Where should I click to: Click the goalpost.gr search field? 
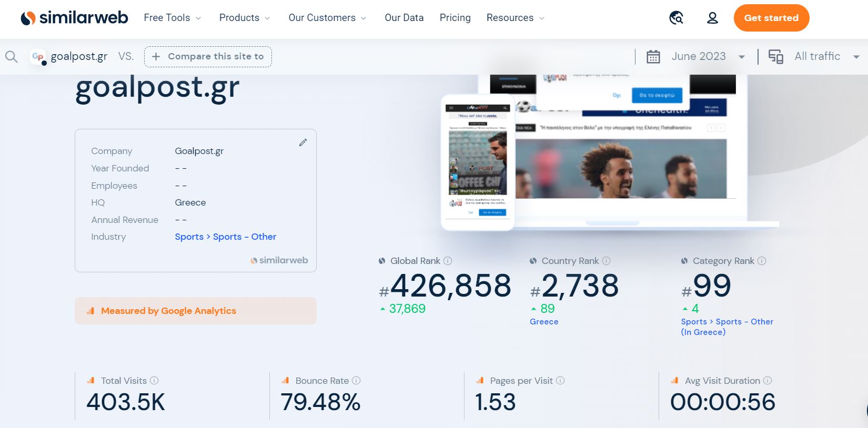79,56
